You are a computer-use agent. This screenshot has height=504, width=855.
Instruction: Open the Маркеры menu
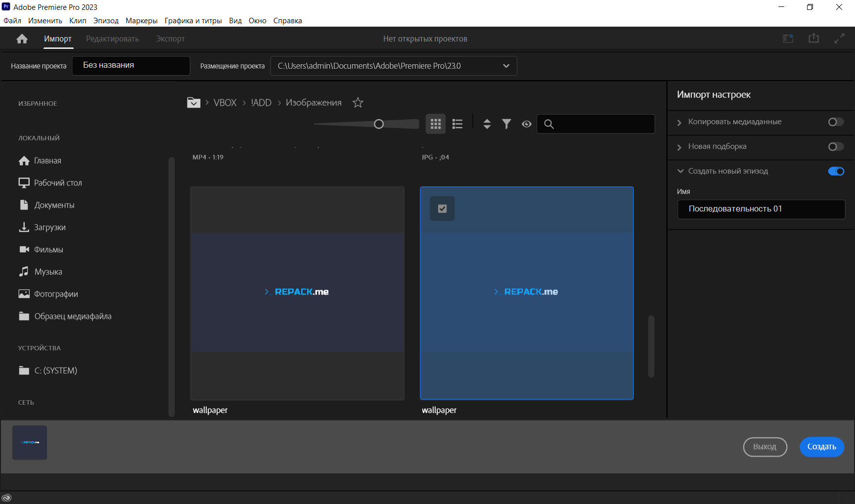[141, 21]
